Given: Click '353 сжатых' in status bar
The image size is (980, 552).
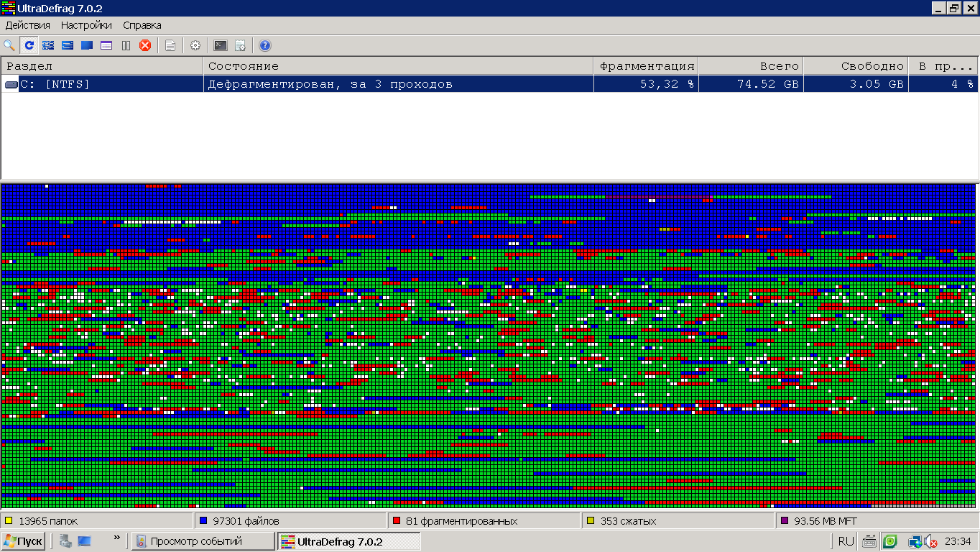Looking at the screenshot, I should pos(629,521).
